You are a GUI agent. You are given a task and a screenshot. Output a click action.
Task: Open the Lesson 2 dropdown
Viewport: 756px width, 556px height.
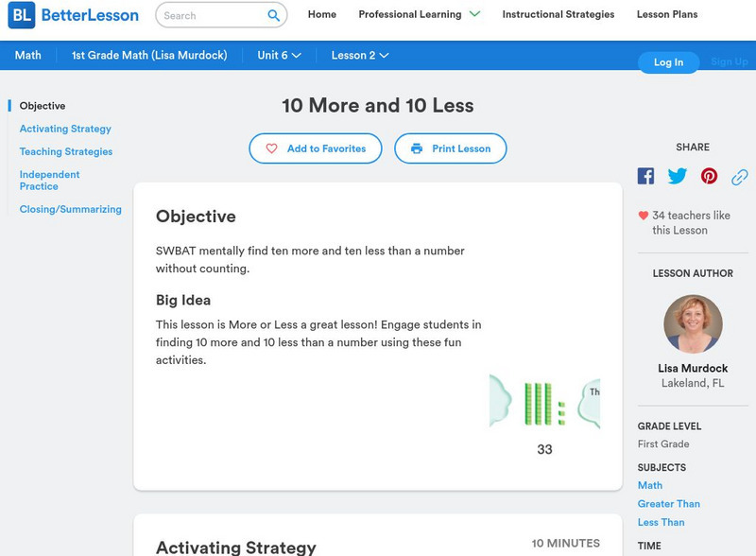click(x=360, y=55)
